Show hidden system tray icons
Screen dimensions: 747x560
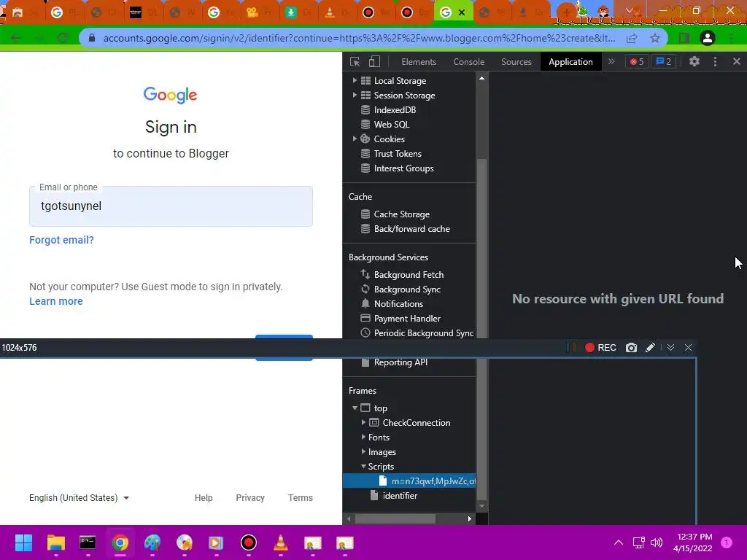[619, 542]
